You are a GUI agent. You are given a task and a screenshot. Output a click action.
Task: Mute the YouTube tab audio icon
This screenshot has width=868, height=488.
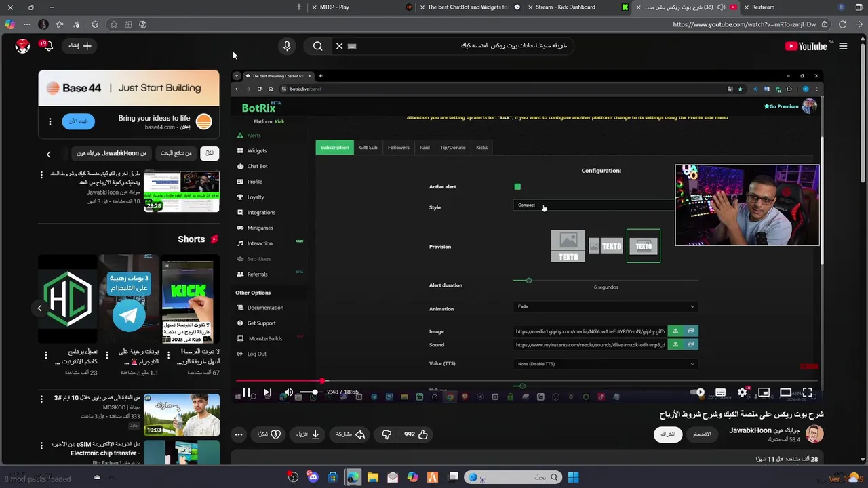(721, 7)
